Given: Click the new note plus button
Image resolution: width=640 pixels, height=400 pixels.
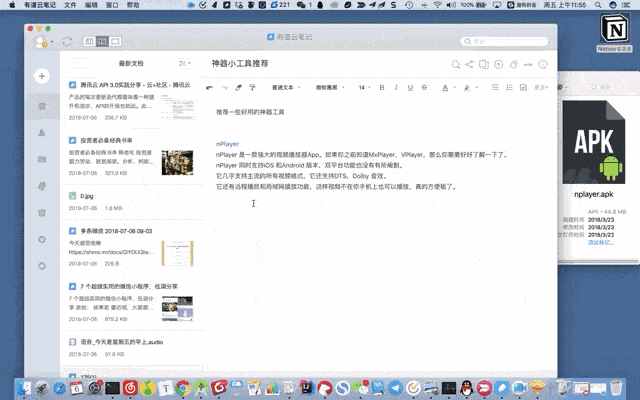Looking at the screenshot, I should click(42, 76).
